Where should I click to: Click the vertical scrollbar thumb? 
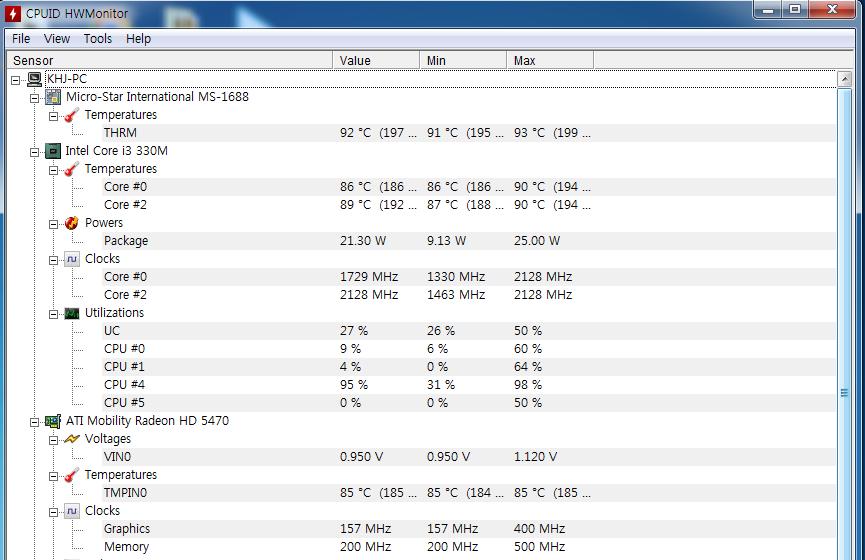(x=844, y=393)
